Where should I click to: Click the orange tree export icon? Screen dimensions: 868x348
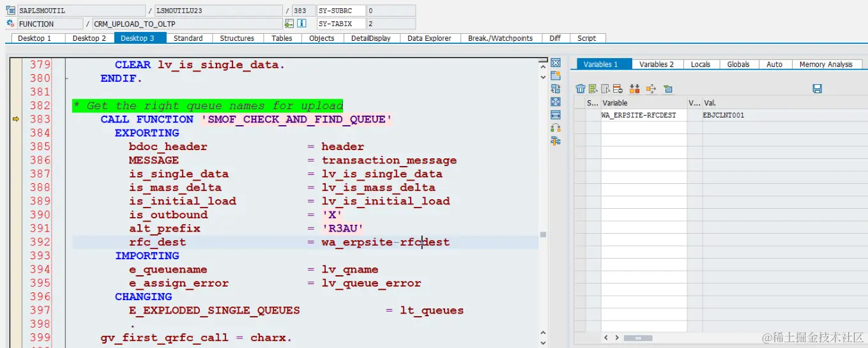[x=651, y=89]
